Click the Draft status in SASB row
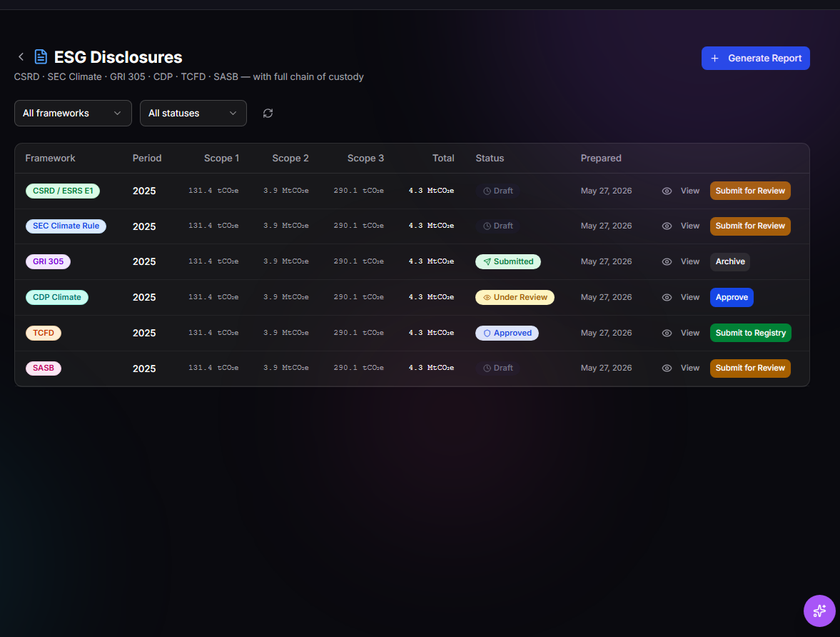 point(497,368)
